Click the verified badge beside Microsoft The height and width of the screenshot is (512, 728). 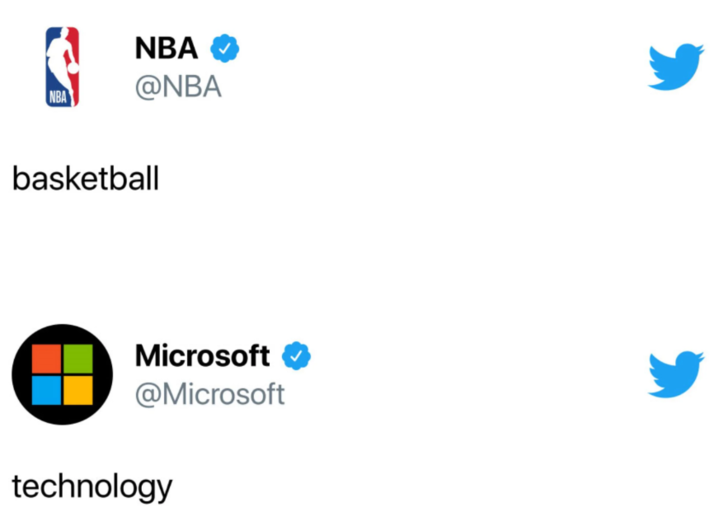(x=297, y=355)
